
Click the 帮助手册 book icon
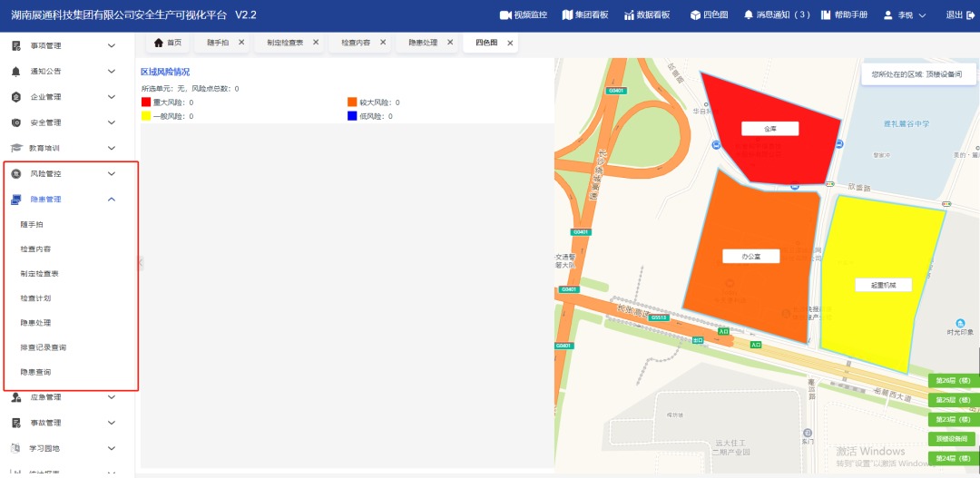click(x=827, y=15)
